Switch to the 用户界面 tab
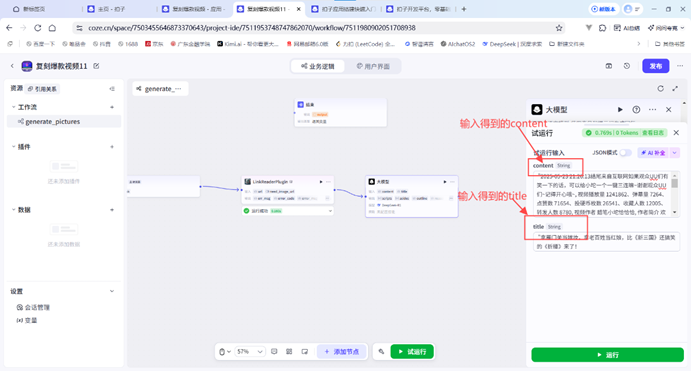Image resolution: width=691 pixels, height=371 pixels. pyautogui.click(x=373, y=66)
